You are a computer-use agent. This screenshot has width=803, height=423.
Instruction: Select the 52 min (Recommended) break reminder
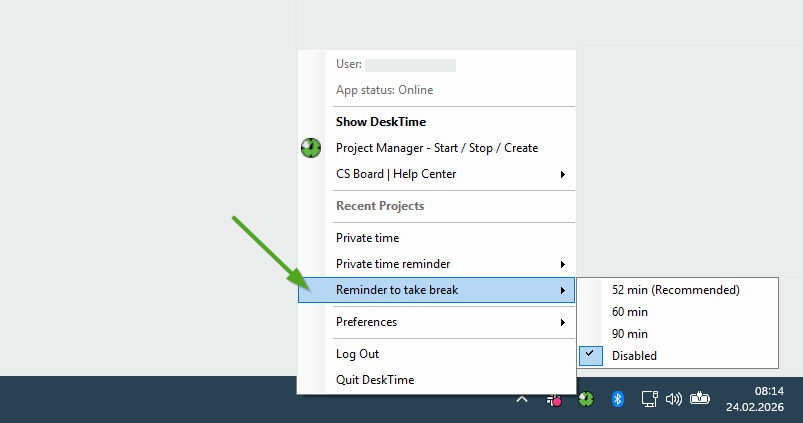pyautogui.click(x=675, y=290)
